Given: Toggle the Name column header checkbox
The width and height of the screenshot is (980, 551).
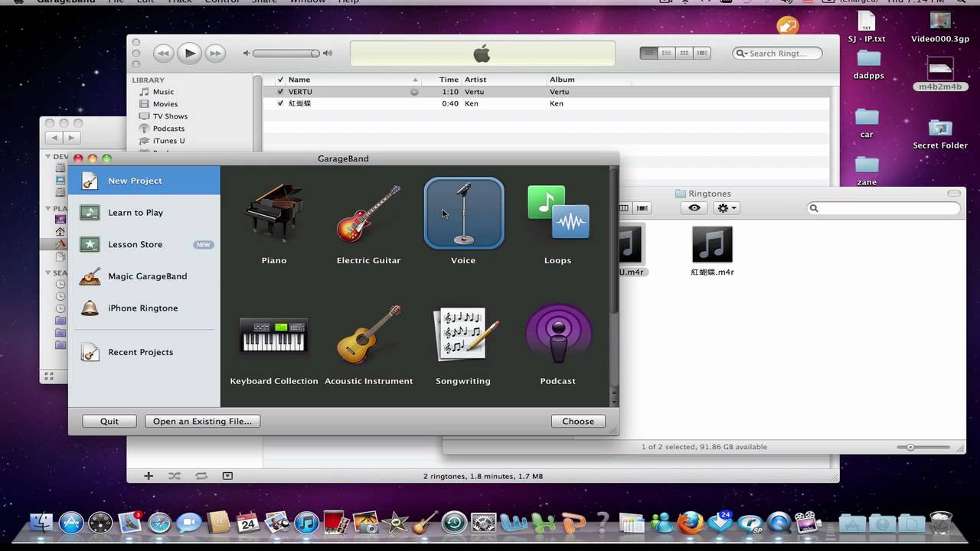Looking at the screenshot, I should pyautogui.click(x=280, y=80).
